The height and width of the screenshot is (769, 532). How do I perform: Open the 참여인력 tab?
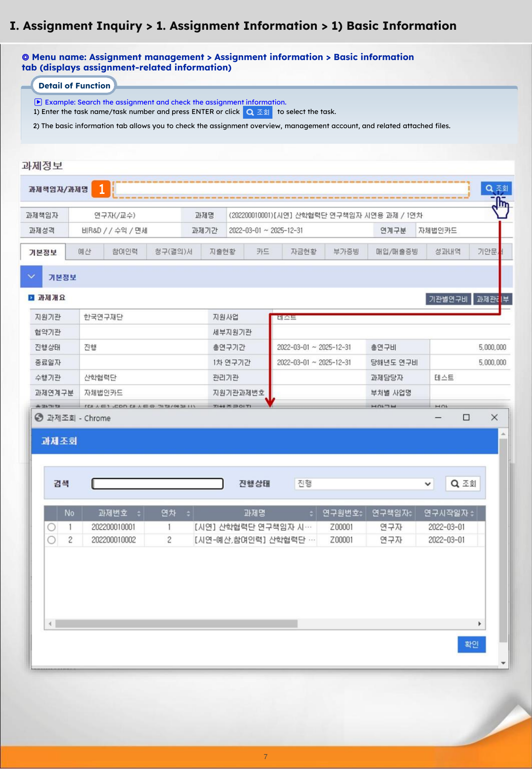click(125, 252)
